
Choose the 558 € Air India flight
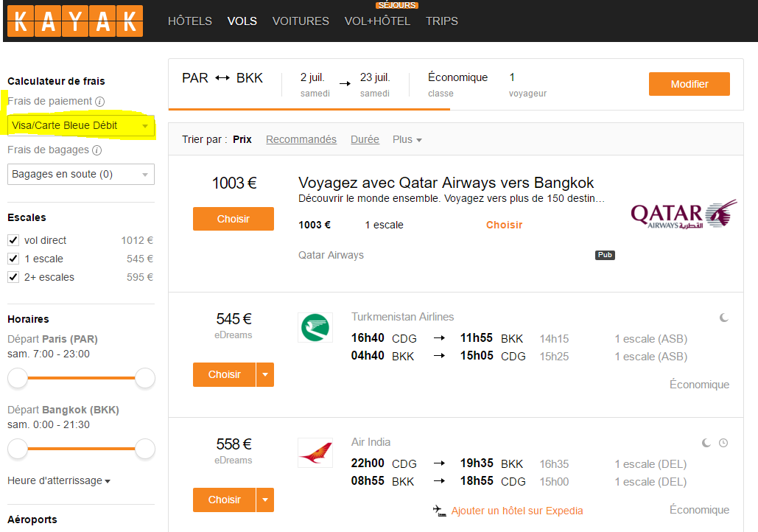coord(224,500)
